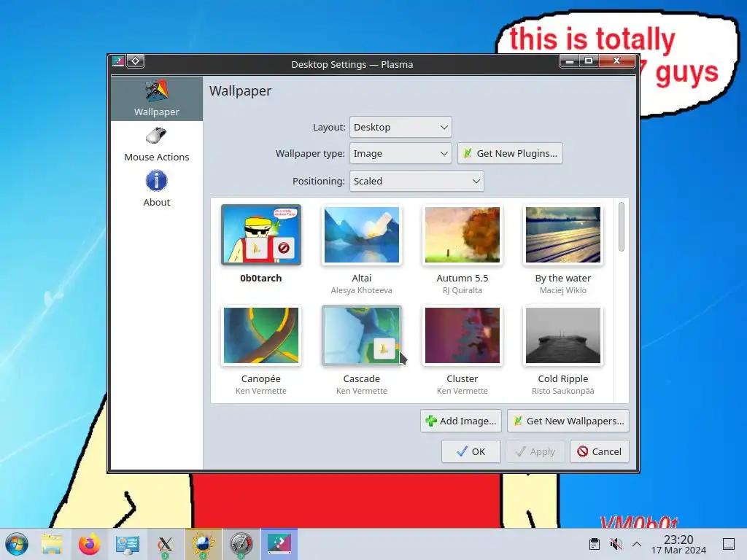
Task: Click the Maciej Wiklo author label
Action: click(x=562, y=290)
